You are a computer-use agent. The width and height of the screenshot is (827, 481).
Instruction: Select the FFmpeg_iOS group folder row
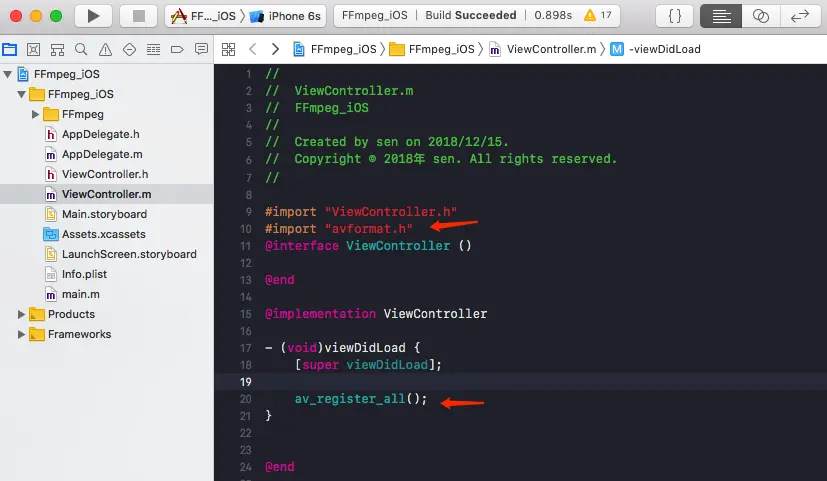pyautogui.click(x=107, y=94)
